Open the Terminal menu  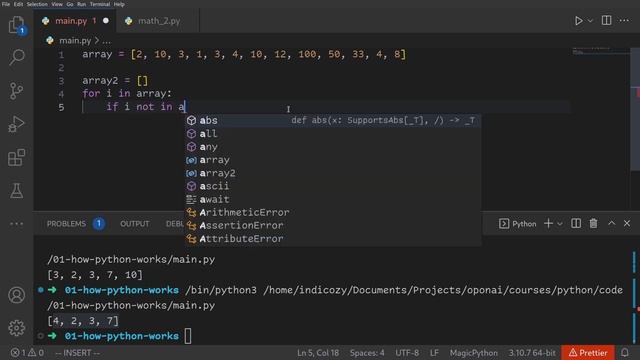coord(100,4)
